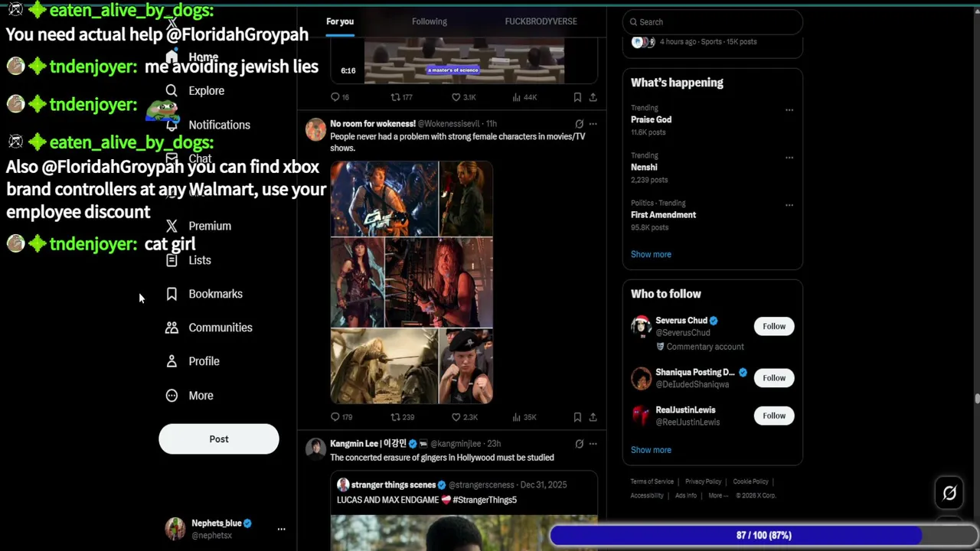Like the No room for wokeness post
The image size is (980, 551).
point(464,417)
